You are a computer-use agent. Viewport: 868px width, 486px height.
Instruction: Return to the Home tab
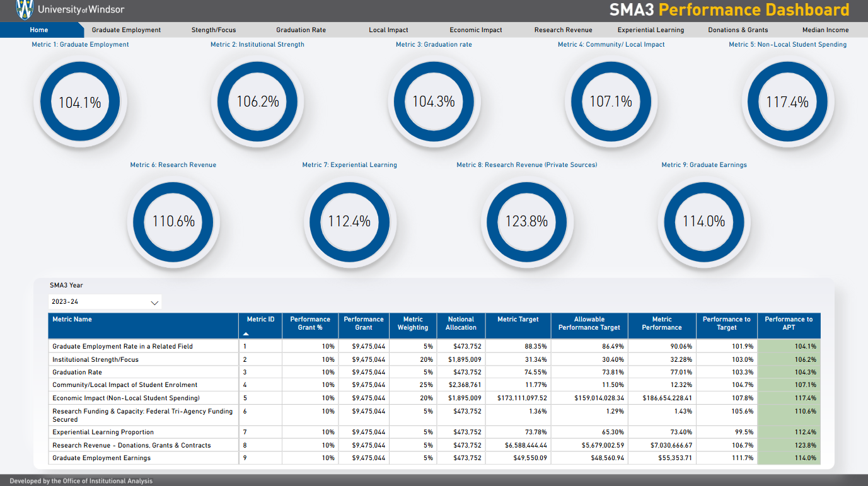coord(38,29)
